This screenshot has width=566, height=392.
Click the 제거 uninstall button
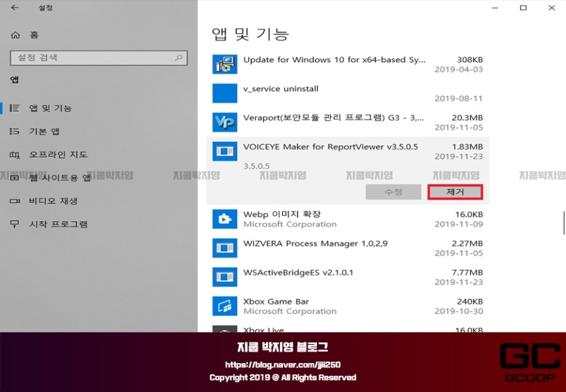point(455,192)
